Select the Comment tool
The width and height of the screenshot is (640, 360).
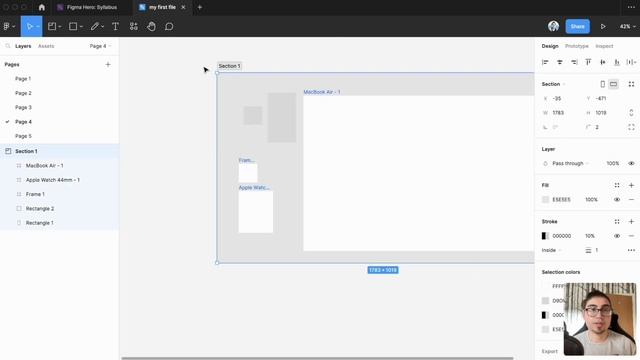[169, 27]
